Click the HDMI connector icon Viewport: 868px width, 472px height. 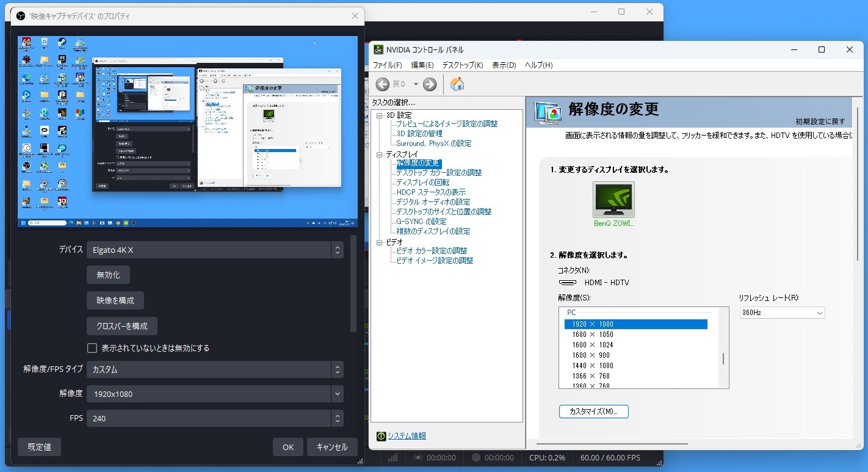pos(568,283)
